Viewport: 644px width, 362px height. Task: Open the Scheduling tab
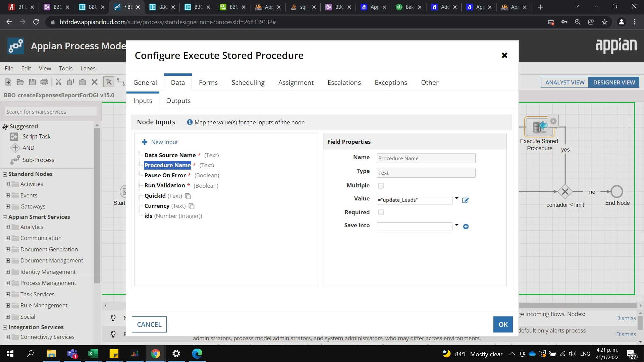point(248,82)
